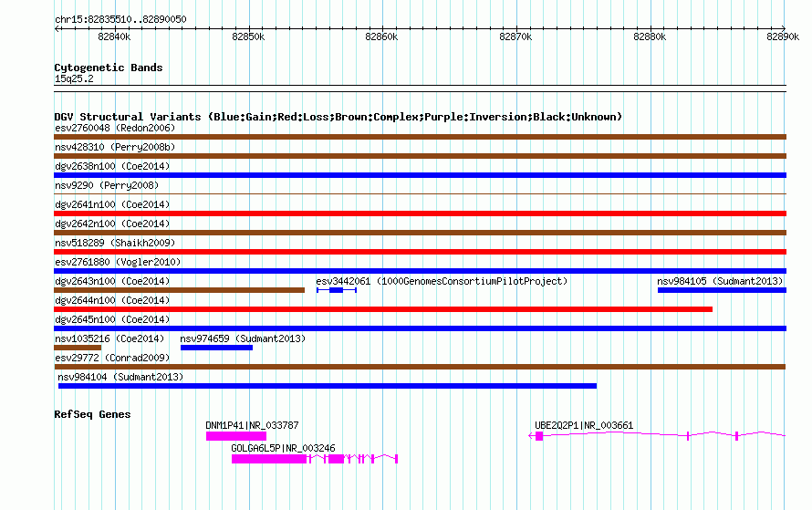Open UBE2Q2P1|NR_003661 gene label
The image size is (812, 510).
pyautogui.click(x=584, y=425)
